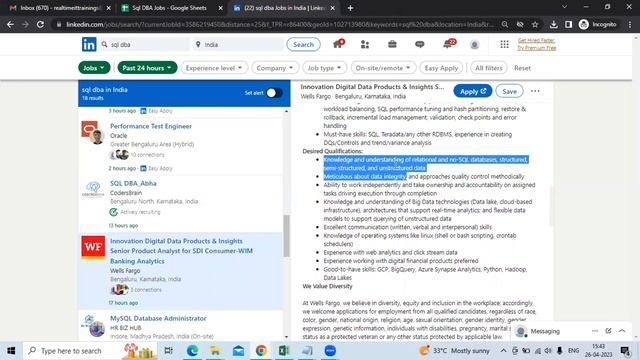Image resolution: width=640 pixels, height=360 pixels.
Task: Expand On-site/remote filter dropdown
Action: [x=383, y=68]
